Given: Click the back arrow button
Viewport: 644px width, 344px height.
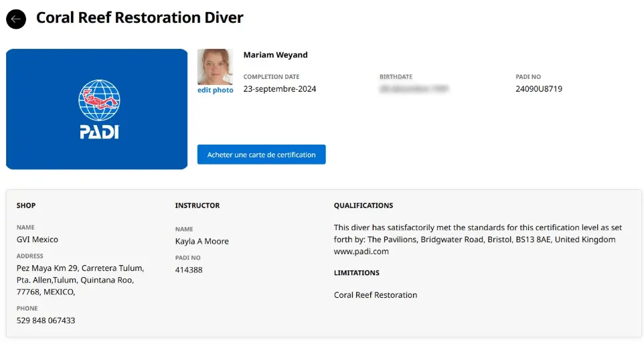Looking at the screenshot, I should pos(16,19).
